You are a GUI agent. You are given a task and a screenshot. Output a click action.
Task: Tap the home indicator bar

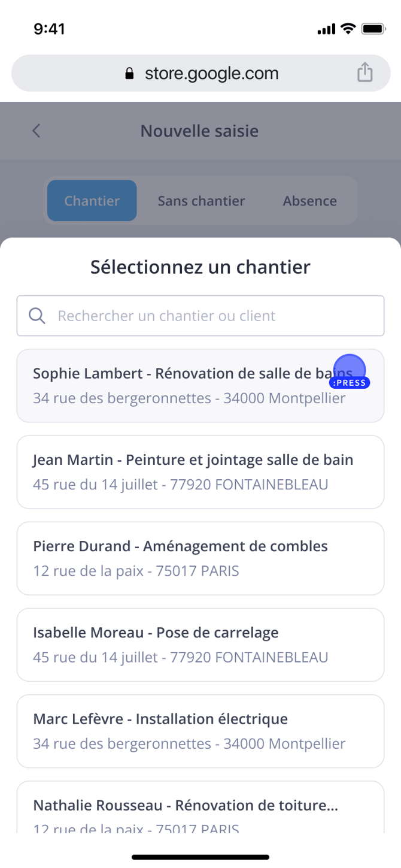tap(200, 857)
